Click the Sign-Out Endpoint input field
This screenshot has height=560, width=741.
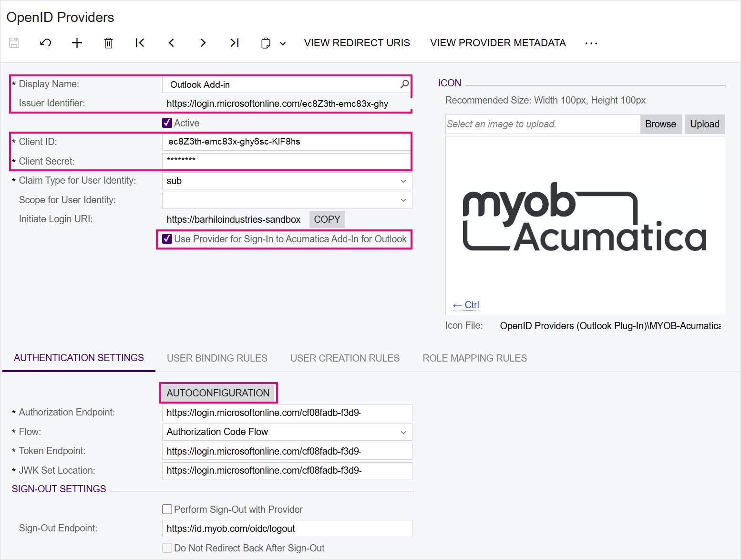tap(287, 529)
